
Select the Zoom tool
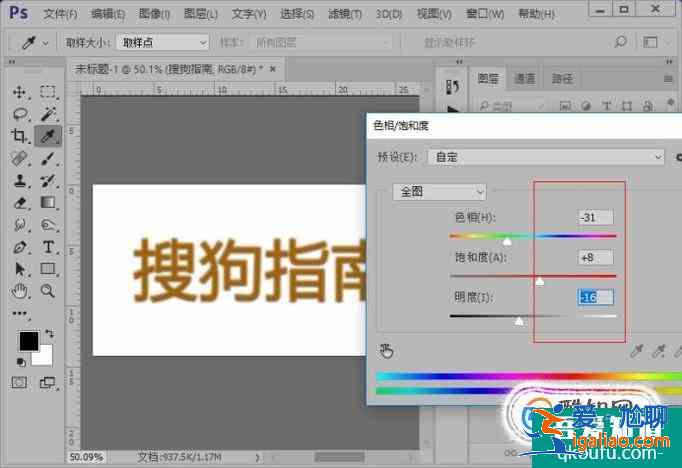48,291
